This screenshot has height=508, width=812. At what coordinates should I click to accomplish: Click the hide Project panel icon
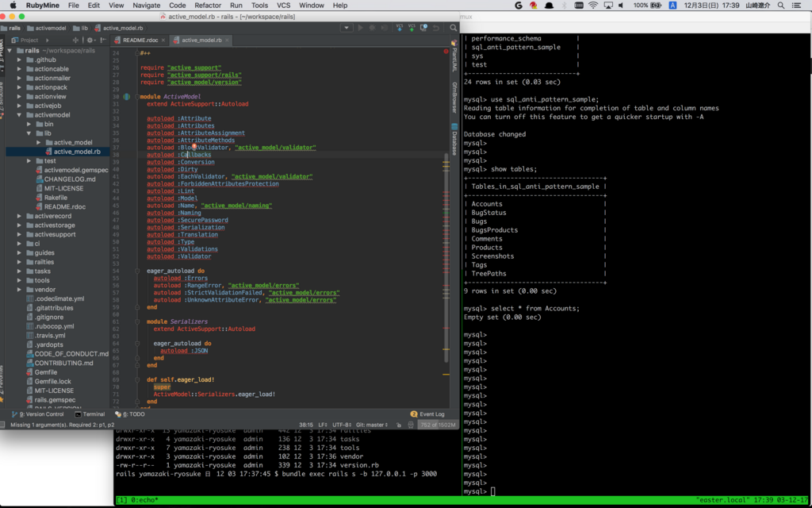click(104, 40)
